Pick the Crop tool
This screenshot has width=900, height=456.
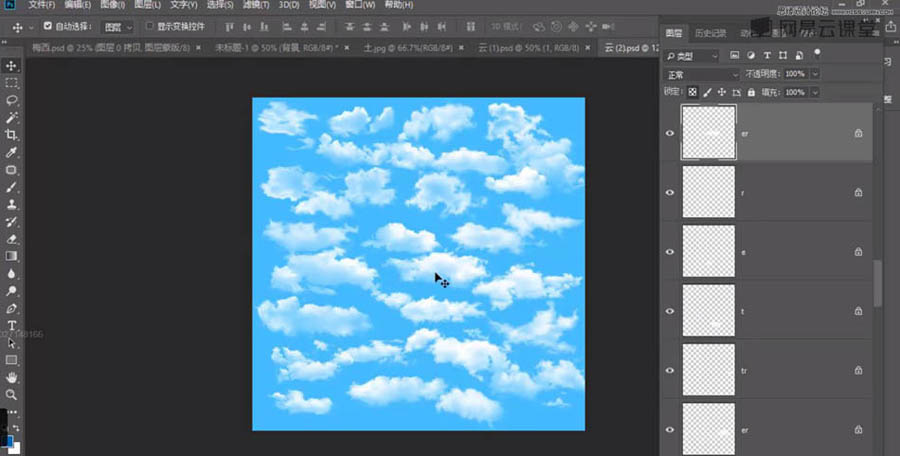(12, 134)
